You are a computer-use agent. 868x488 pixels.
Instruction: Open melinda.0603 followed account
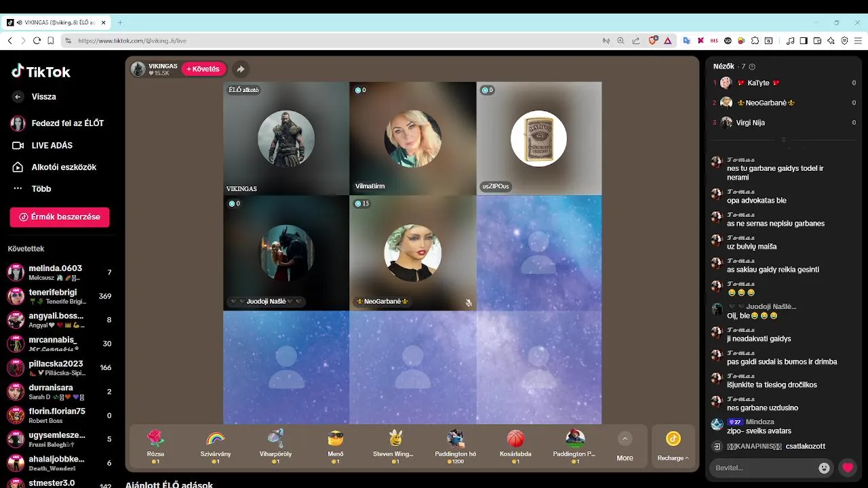(60, 272)
